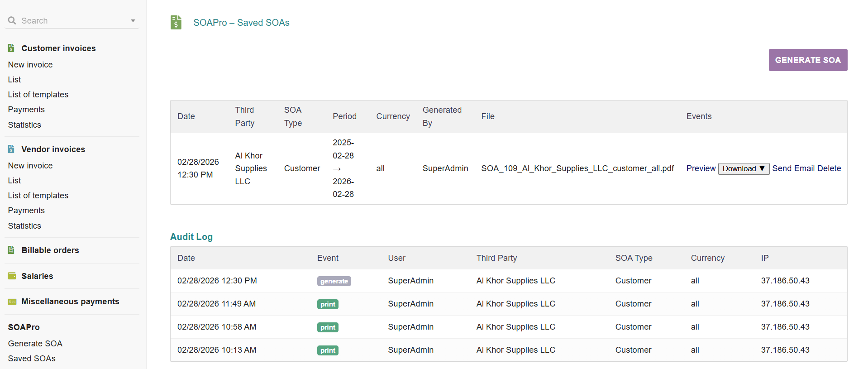Preview the Al Khor Supplies SOA
Image resolution: width=868 pixels, height=369 pixels.
[701, 168]
